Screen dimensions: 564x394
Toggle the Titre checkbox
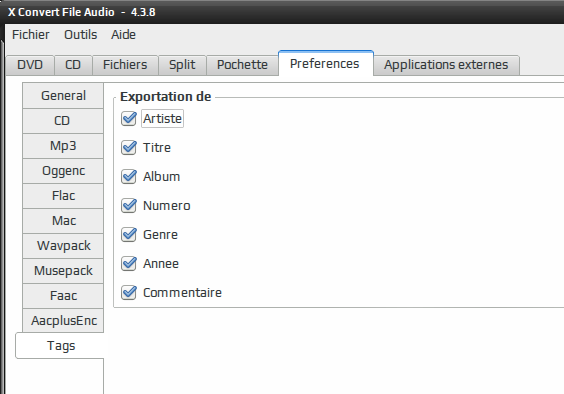tap(128, 148)
